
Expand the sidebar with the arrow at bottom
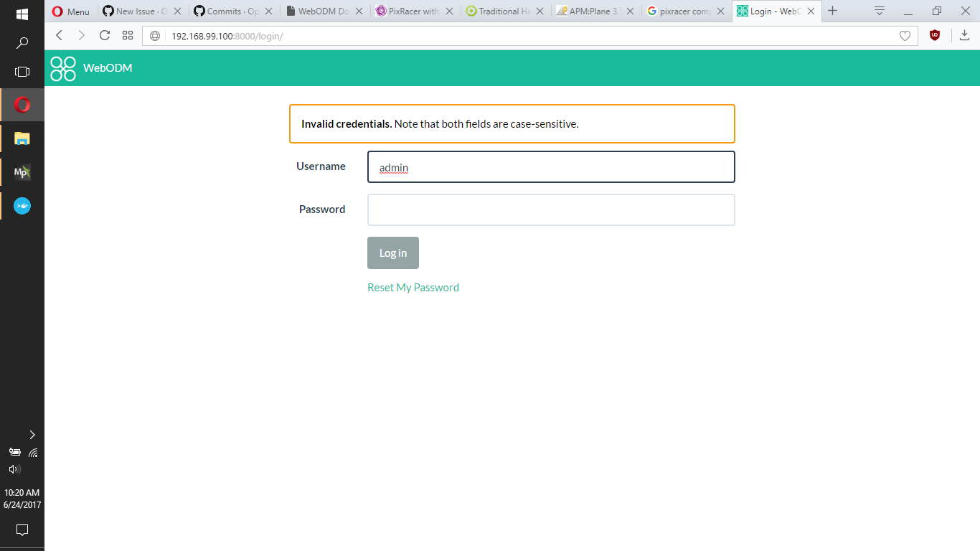pyautogui.click(x=32, y=434)
